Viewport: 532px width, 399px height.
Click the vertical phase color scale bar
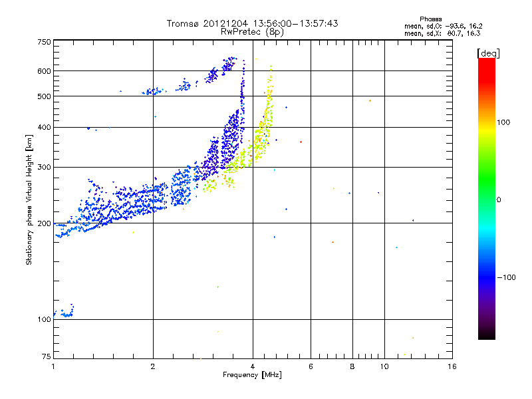pos(487,198)
